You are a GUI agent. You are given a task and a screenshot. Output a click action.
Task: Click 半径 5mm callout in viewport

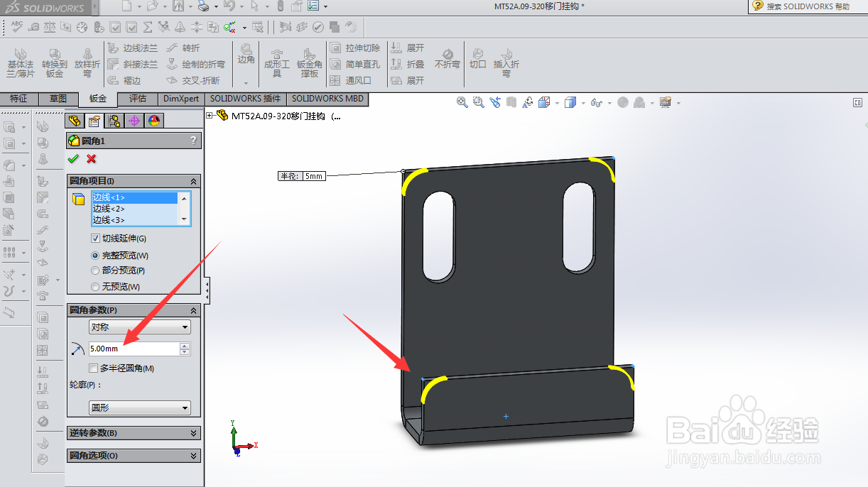point(302,176)
